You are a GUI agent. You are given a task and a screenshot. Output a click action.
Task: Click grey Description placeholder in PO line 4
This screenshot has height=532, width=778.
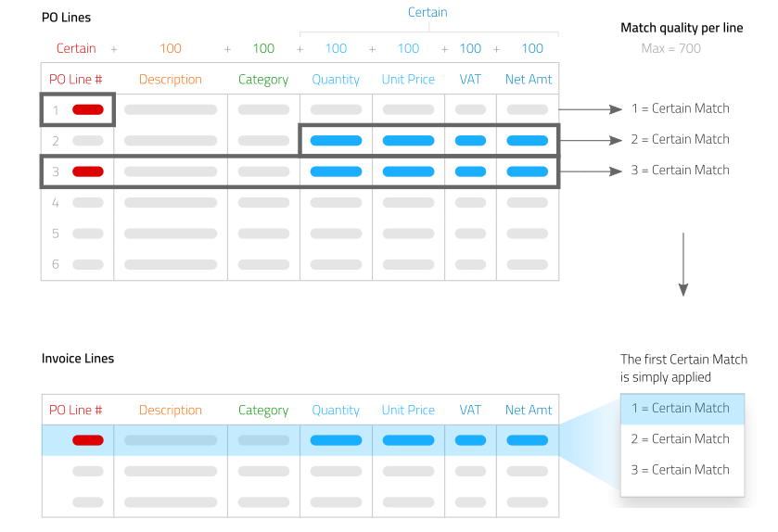(171, 202)
